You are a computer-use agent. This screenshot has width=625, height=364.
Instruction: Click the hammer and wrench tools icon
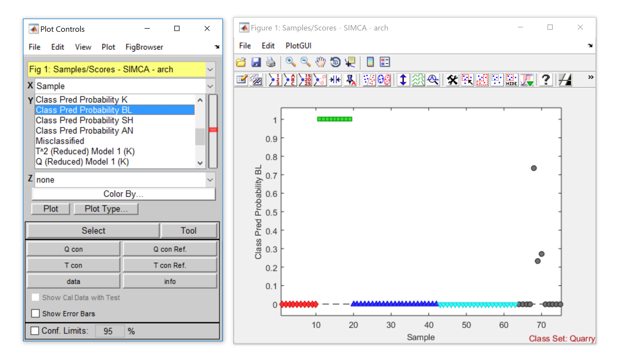click(x=452, y=80)
